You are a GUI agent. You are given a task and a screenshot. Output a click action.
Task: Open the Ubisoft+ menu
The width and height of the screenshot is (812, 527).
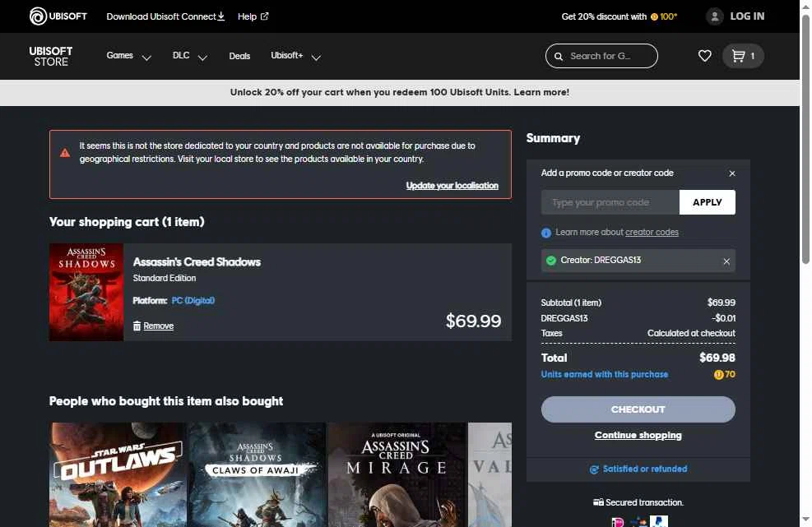coord(286,55)
